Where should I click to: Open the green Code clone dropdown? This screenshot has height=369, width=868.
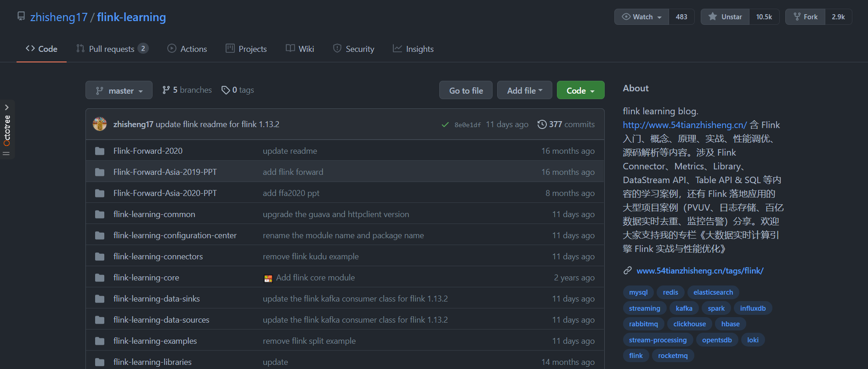point(580,90)
